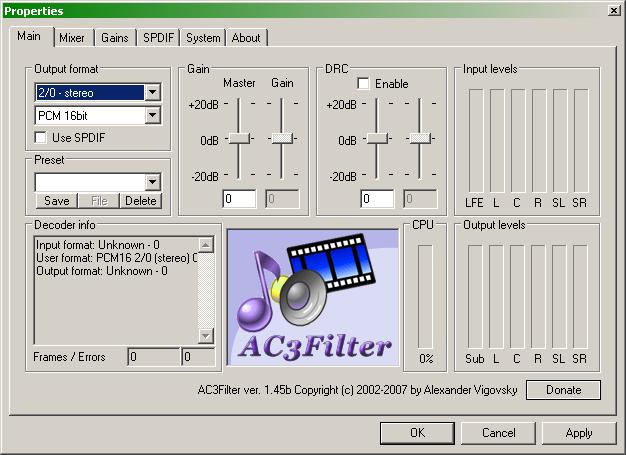Delete the selected preset
Image resolution: width=626 pixels, height=455 pixels.
tap(141, 201)
